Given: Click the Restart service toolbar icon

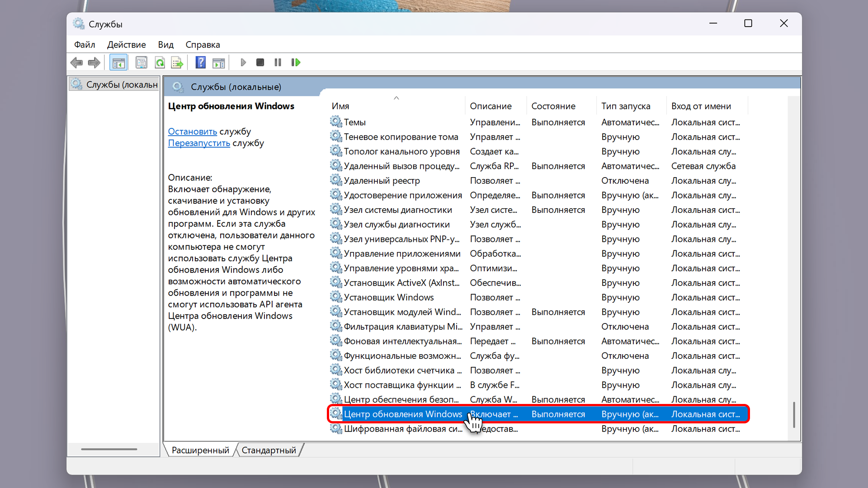Looking at the screenshot, I should coord(296,62).
